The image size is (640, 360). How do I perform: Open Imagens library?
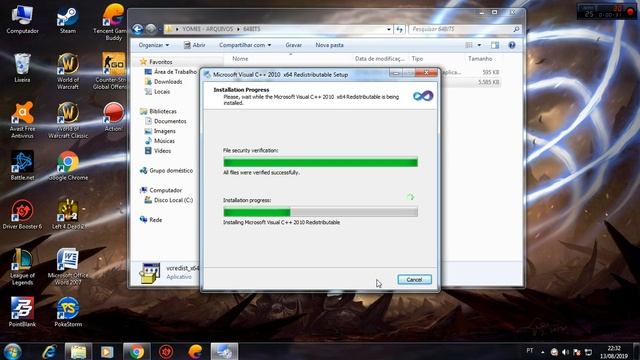click(x=160, y=131)
